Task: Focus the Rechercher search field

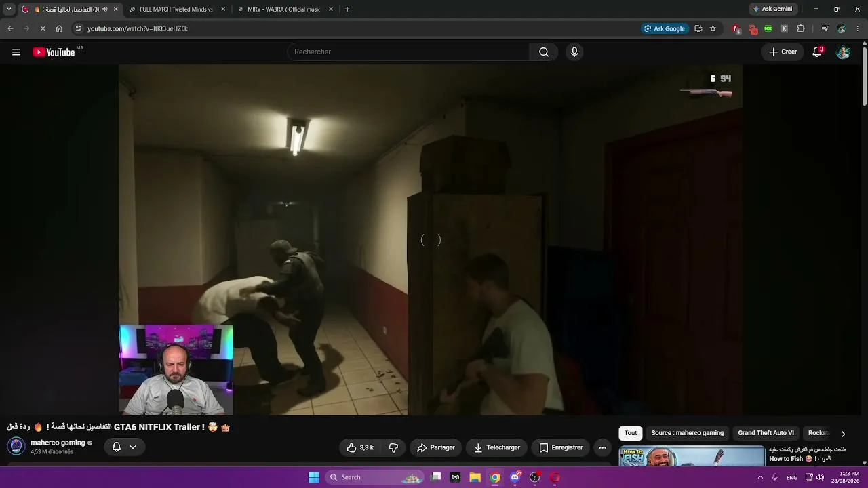Action: pyautogui.click(x=408, y=52)
